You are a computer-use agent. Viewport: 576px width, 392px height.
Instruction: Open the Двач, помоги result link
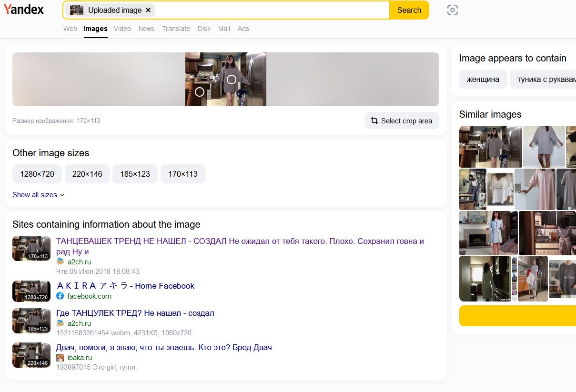coord(164,347)
